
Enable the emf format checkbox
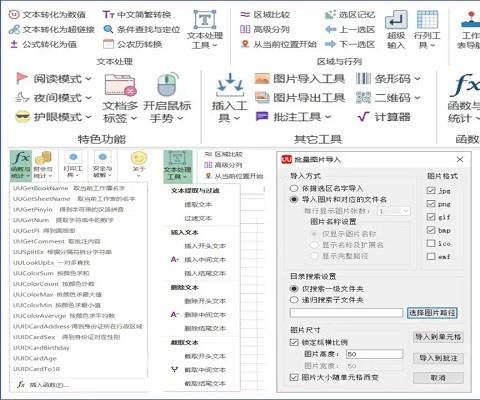coord(431,256)
